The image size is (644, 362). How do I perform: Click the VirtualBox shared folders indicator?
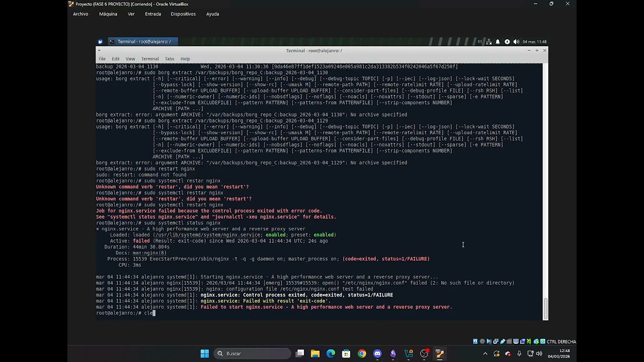(x=509, y=341)
